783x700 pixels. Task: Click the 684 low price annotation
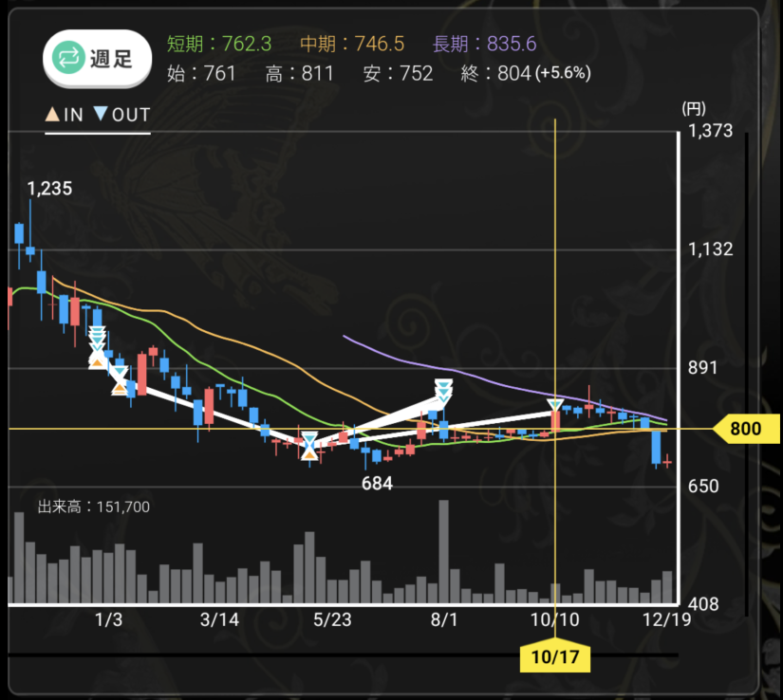pyautogui.click(x=377, y=484)
